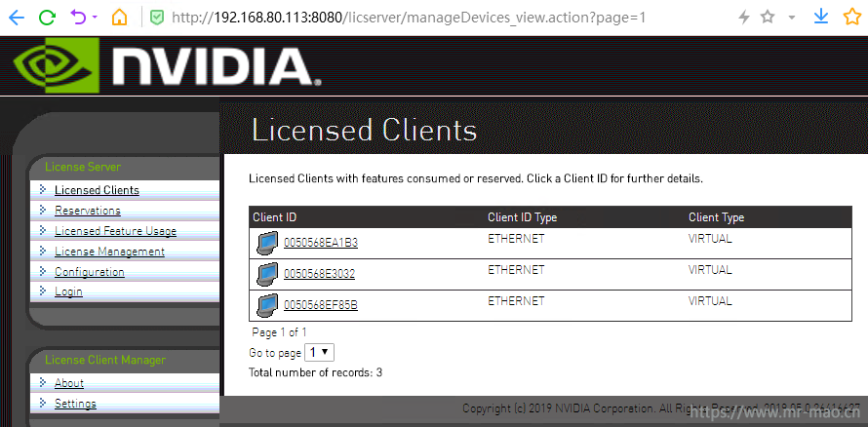The image size is (868, 427).
Task: Click the NVIDIA logo in header
Action: [x=167, y=65]
